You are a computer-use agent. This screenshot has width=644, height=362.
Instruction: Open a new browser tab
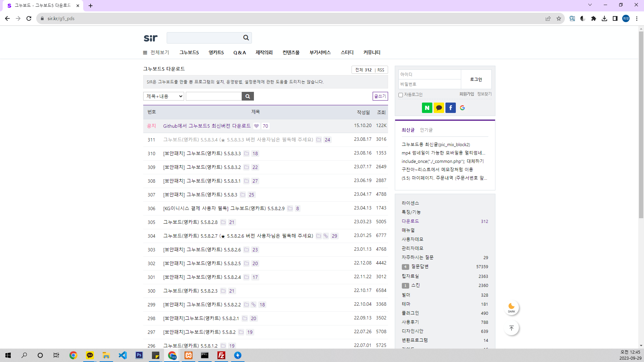click(x=91, y=6)
